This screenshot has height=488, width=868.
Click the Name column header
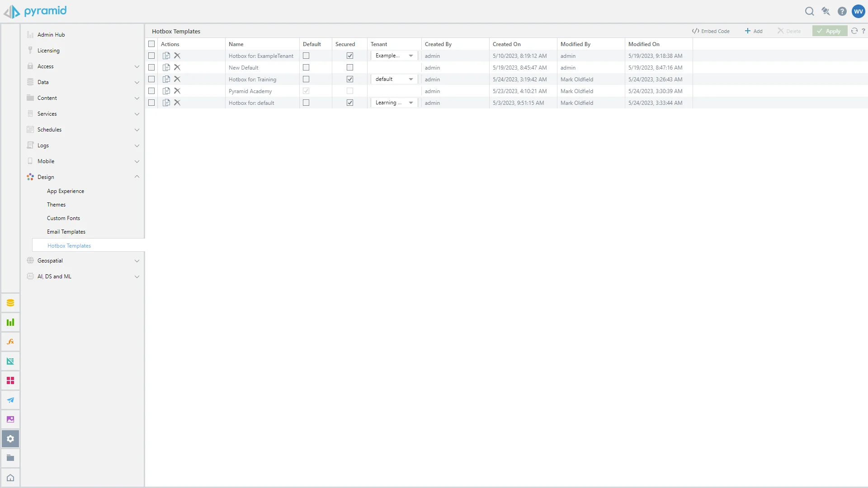point(236,44)
